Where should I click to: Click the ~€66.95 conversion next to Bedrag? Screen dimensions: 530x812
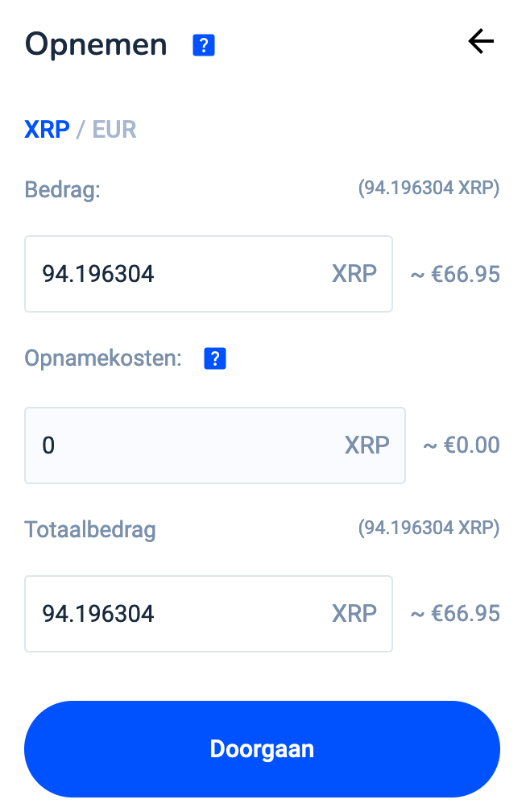[x=454, y=274]
